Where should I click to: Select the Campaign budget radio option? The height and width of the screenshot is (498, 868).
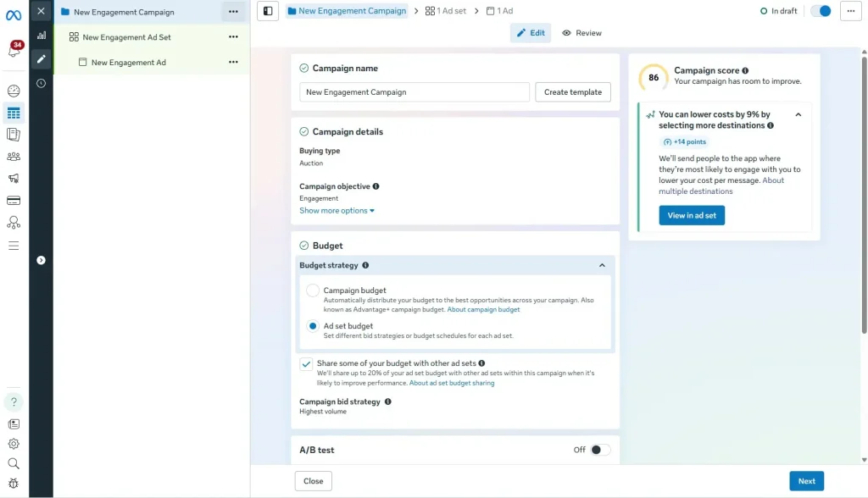pyautogui.click(x=313, y=290)
